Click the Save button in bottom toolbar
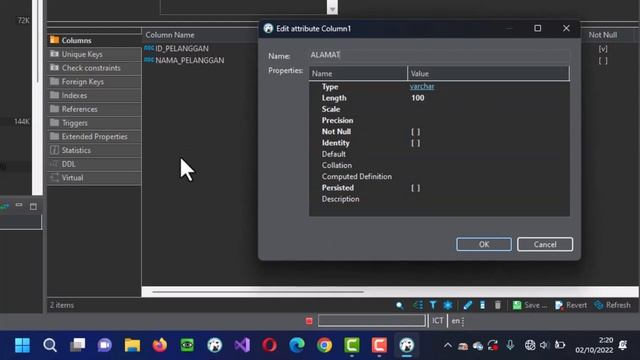This screenshot has width=640, height=360. tap(530, 305)
